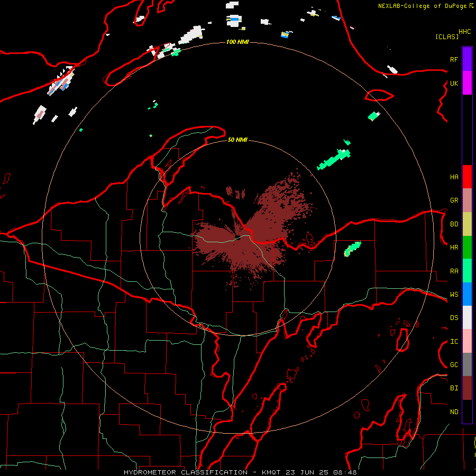476x476 pixels.
Task: Click the BD legend label
Action: coord(454,224)
